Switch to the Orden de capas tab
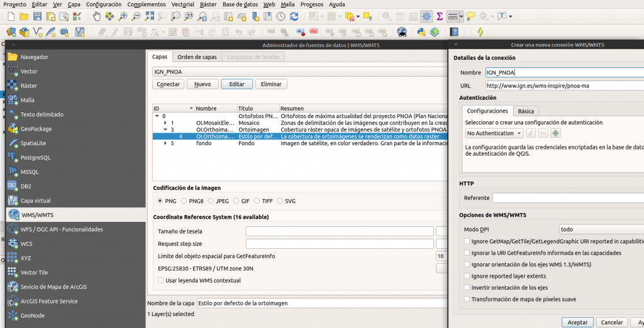644x328 pixels. click(x=197, y=57)
